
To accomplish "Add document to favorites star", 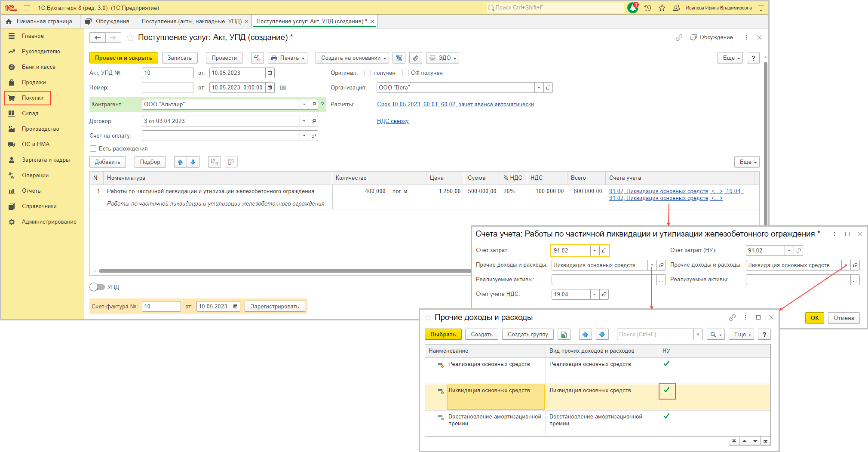I will click(x=130, y=38).
